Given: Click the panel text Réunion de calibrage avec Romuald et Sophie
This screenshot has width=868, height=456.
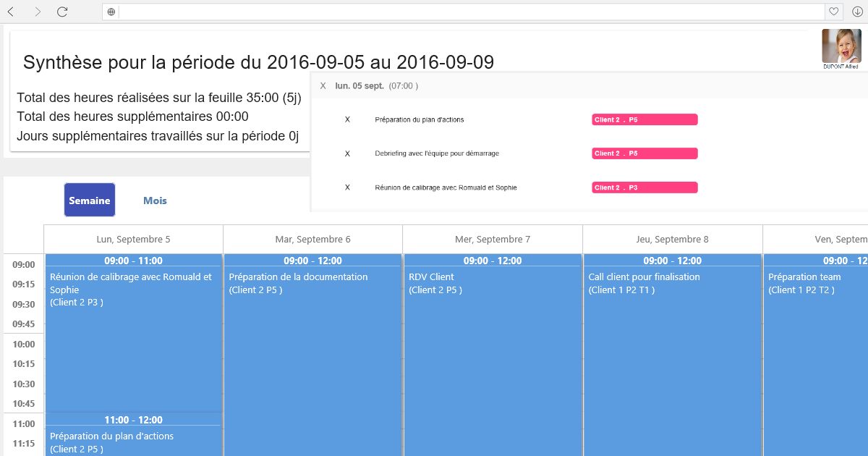Looking at the screenshot, I should [x=446, y=187].
